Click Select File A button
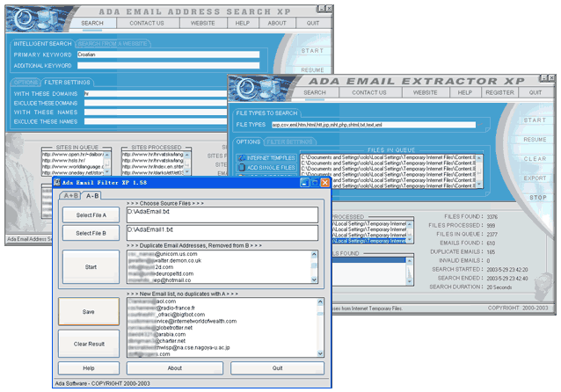This screenshot has width=561, height=392. tap(91, 215)
